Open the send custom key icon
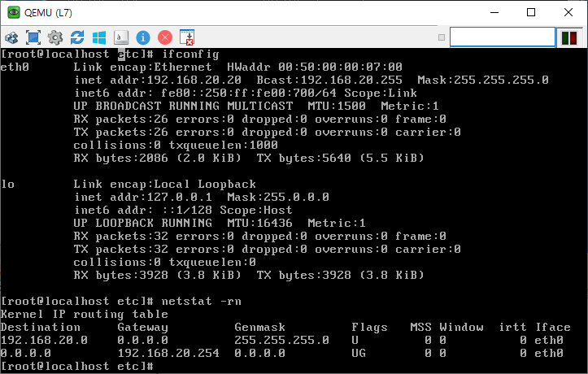Viewport: 588px width, 374px height. click(x=121, y=37)
